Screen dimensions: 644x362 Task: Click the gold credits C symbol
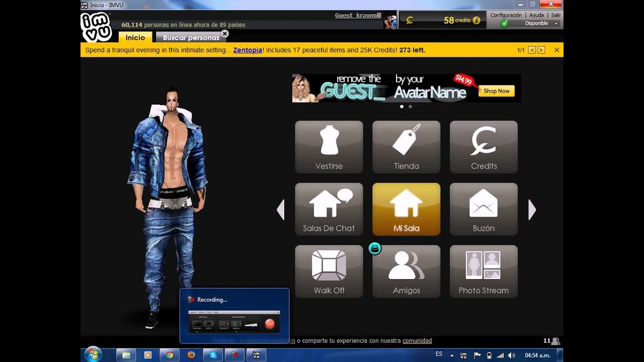coord(410,21)
